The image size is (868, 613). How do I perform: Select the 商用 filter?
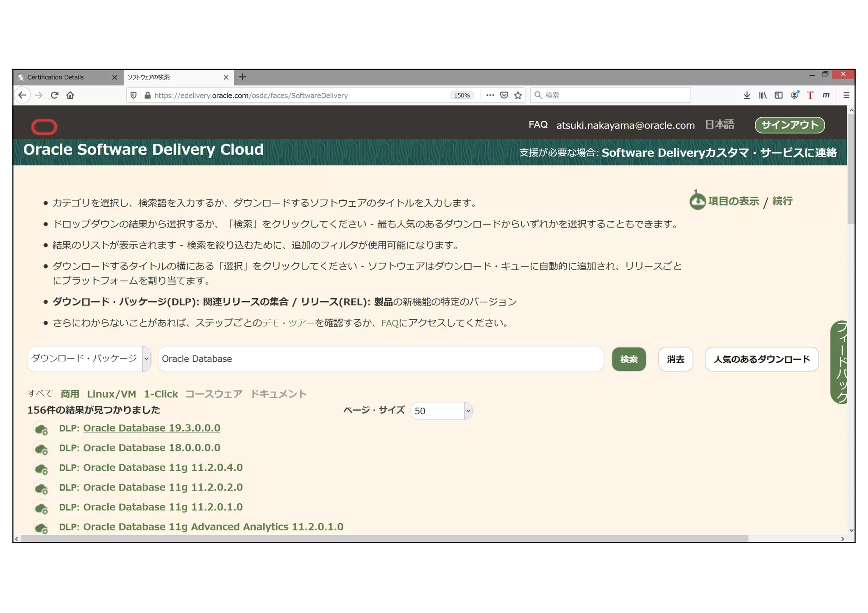point(70,394)
